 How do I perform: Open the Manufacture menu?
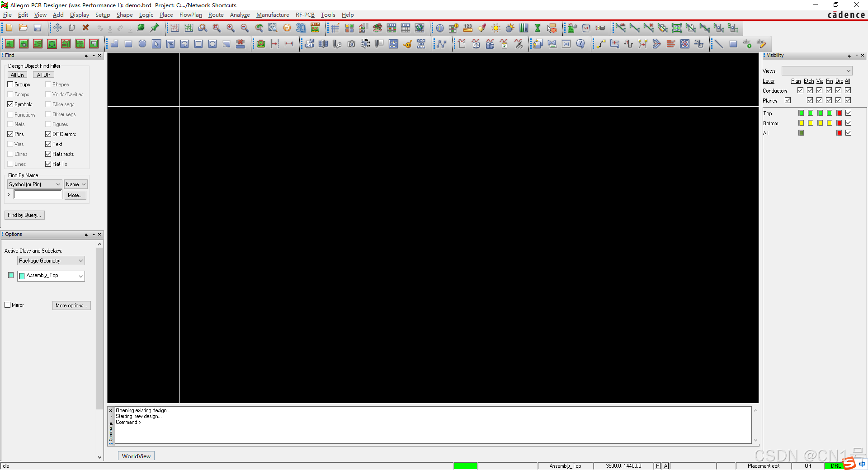point(273,15)
